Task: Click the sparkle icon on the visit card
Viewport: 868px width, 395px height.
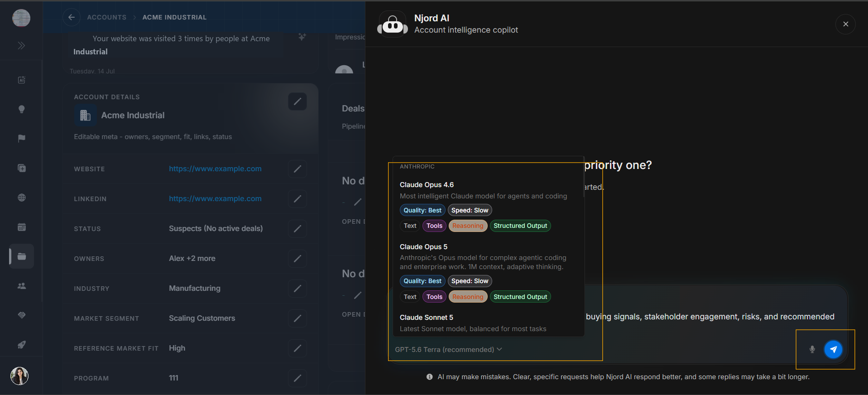Action: point(302,37)
